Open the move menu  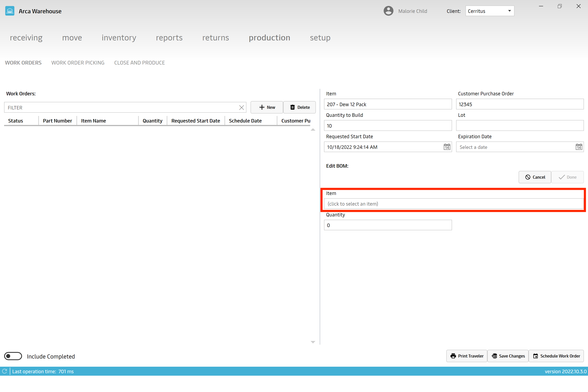pyautogui.click(x=72, y=38)
